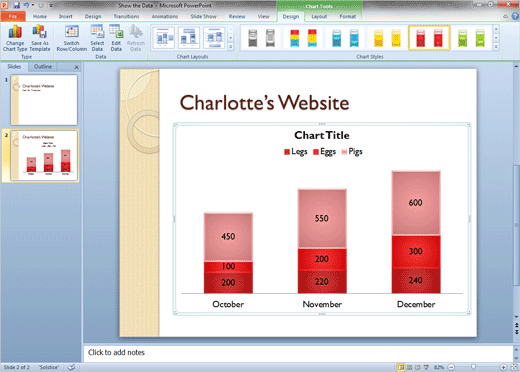
Task: Switch to the Outline pane tab
Action: pyautogui.click(x=43, y=67)
